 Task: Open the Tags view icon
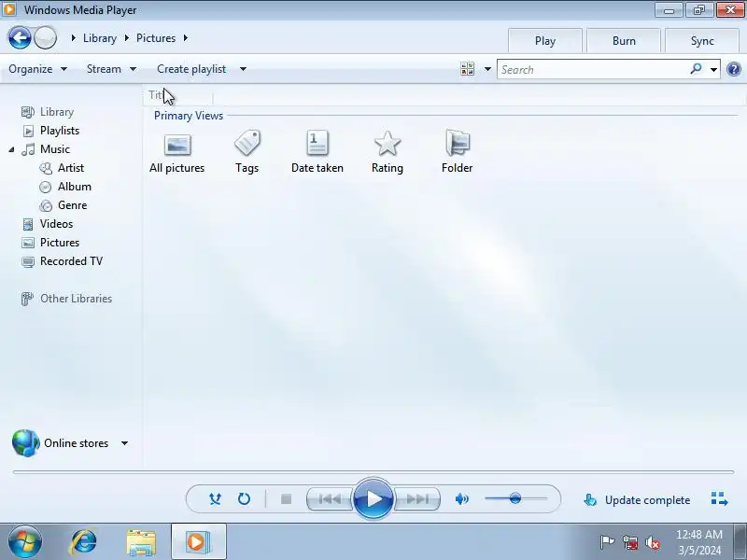pyautogui.click(x=247, y=143)
